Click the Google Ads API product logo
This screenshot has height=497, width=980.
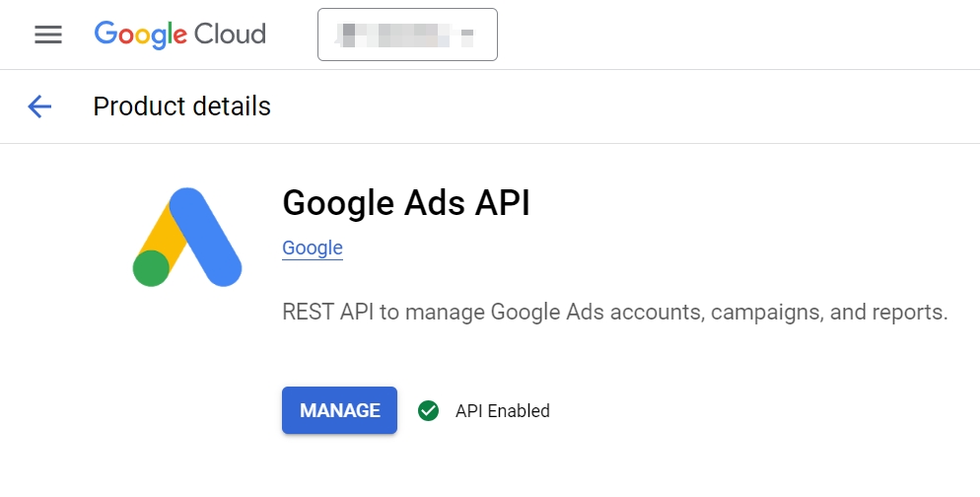coord(187,238)
